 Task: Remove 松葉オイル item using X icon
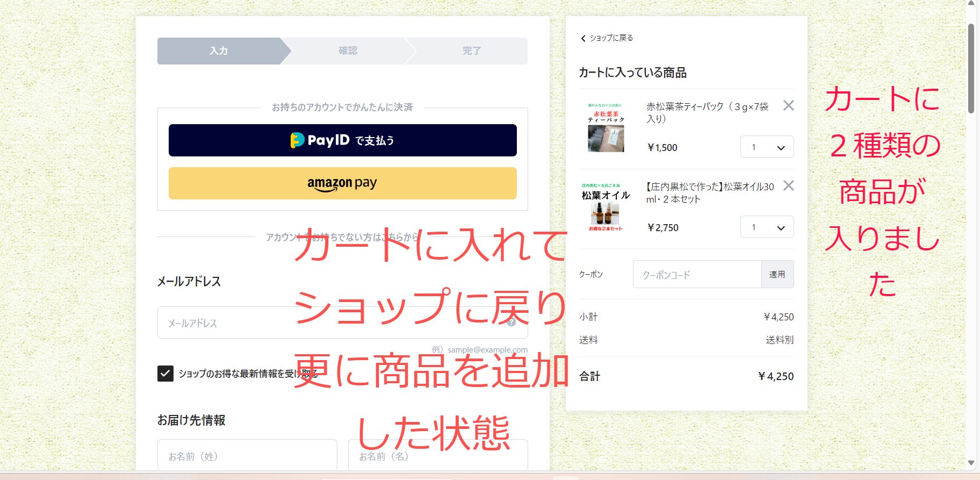(x=788, y=185)
